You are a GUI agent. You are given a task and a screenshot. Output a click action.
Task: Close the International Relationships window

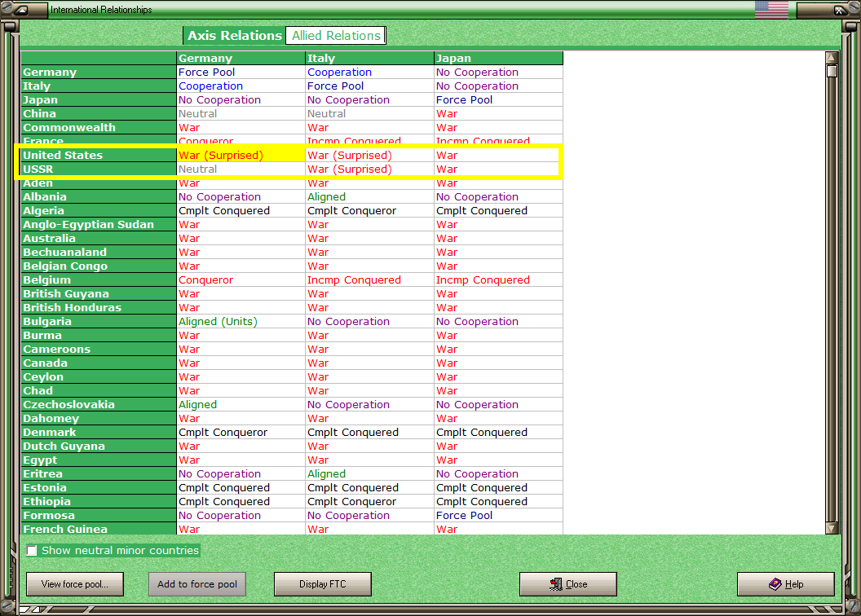(567, 584)
